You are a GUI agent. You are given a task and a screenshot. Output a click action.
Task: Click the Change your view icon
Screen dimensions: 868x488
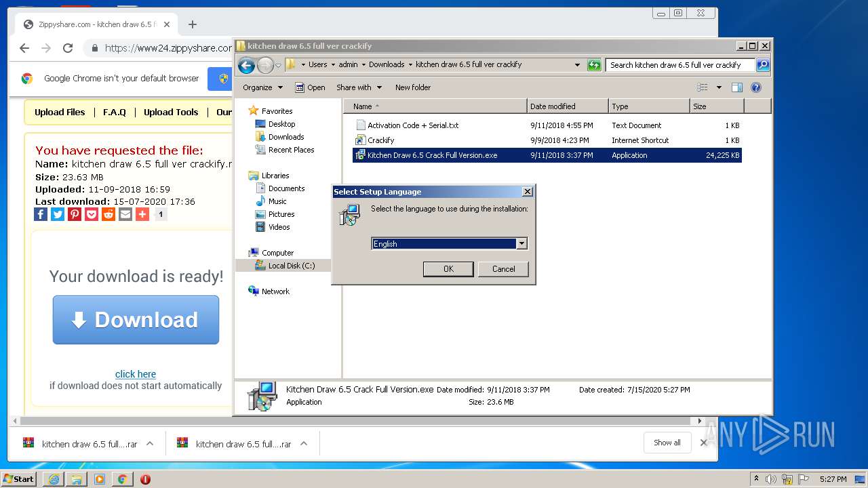click(703, 87)
